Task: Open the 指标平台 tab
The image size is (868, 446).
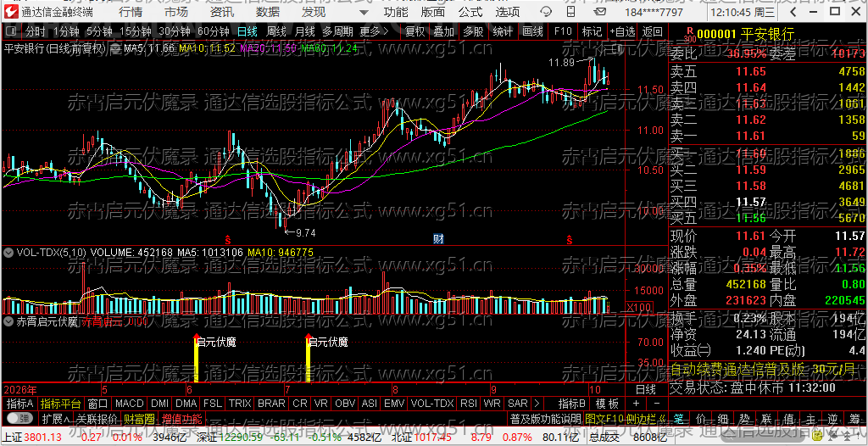Action: tap(60, 404)
